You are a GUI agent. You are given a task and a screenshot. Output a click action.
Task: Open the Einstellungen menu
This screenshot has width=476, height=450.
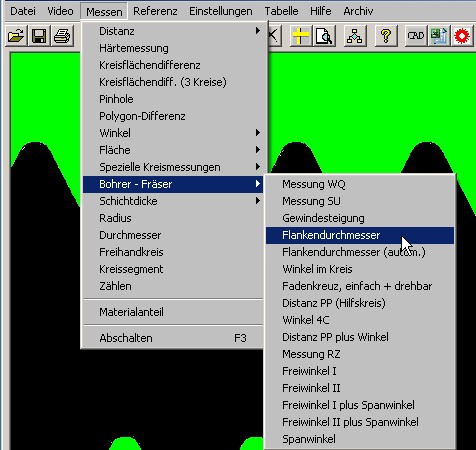(221, 11)
